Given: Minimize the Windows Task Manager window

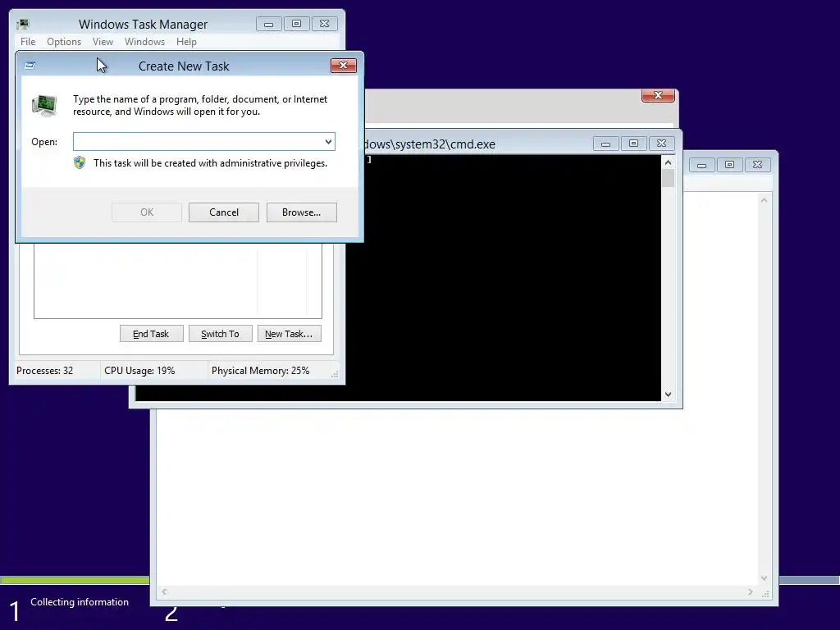Looking at the screenshot, I should click(x=268, y=24).
